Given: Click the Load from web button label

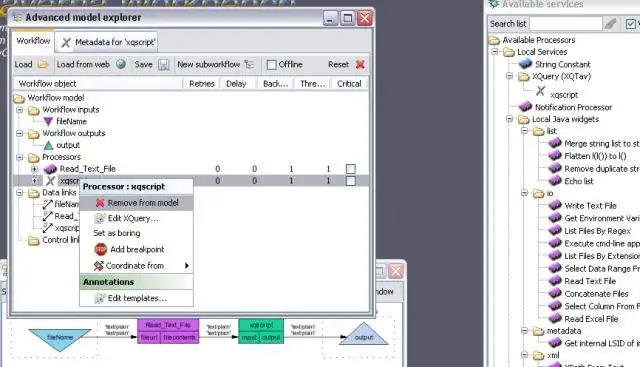Looking at the screenshot, I should pyautogui.click(x=83, y=65).
